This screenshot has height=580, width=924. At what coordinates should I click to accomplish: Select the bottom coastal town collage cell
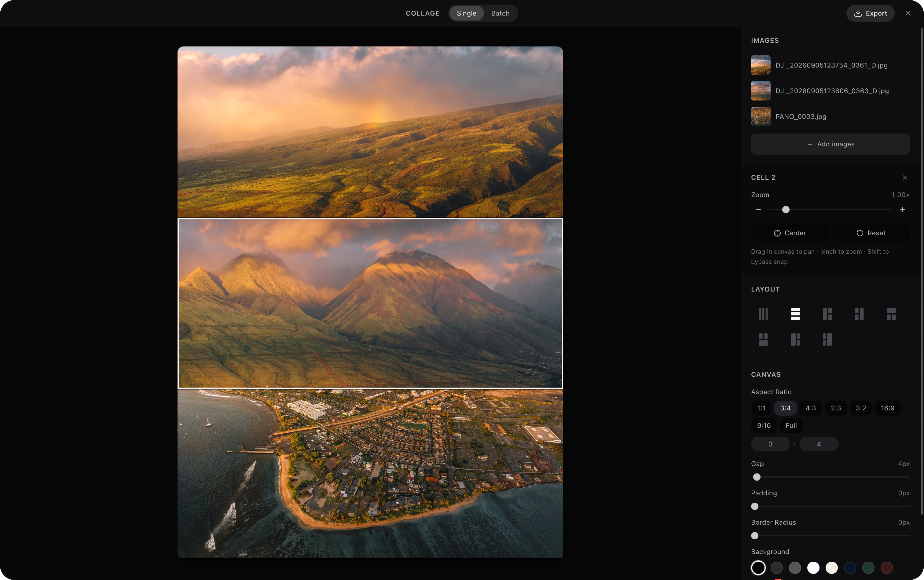(x=370, y=473)
